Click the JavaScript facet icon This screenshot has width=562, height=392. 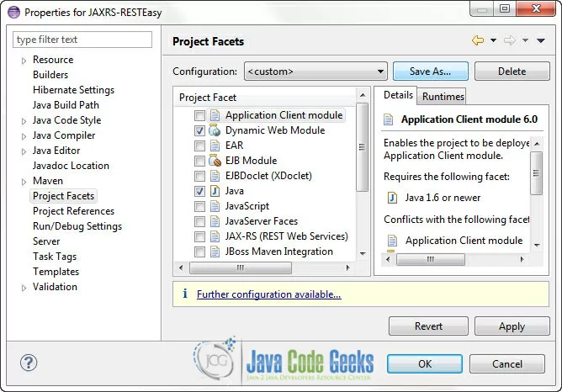215,206
